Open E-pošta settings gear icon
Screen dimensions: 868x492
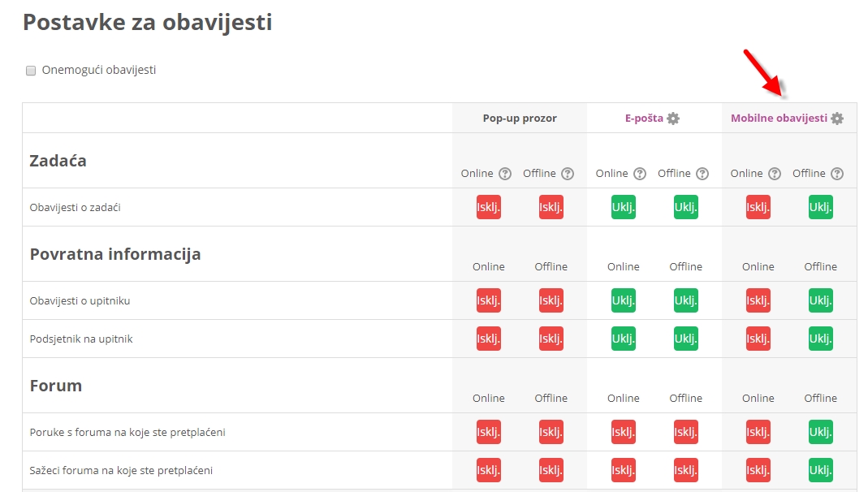point(673,119)
